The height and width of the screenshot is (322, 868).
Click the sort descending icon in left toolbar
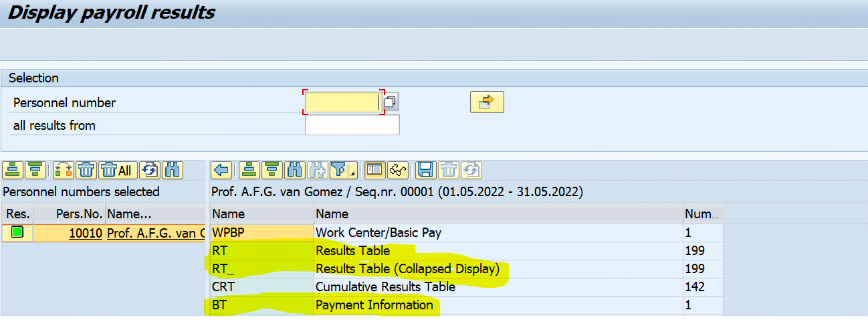tap(36, 170)
